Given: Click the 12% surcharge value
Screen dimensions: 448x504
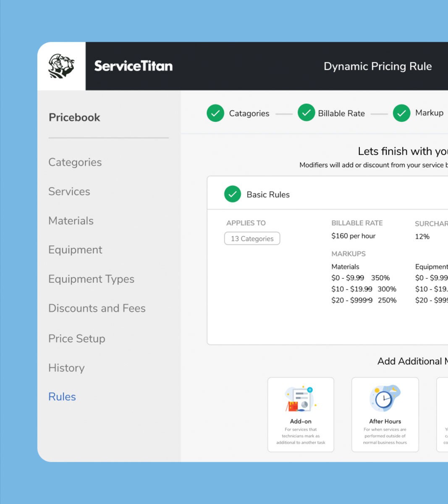Looking at the screenshot, I should click(422, 236).
